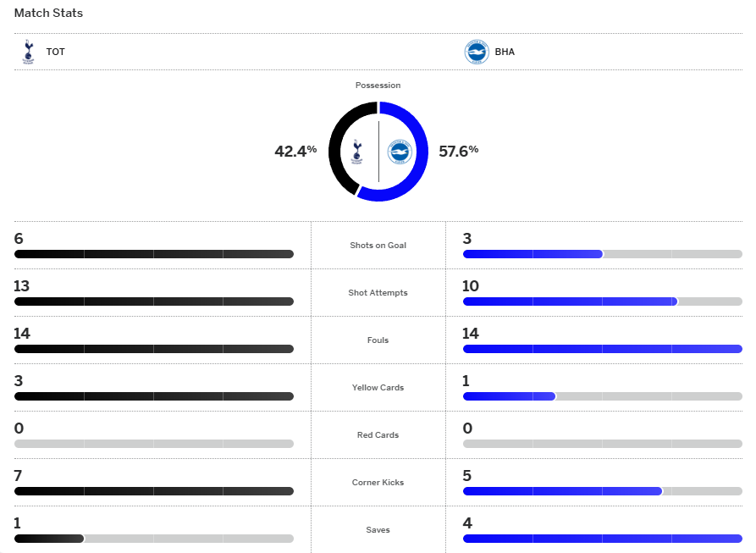Select the Tottenham crest inside possession donut
The image size is (756, 553).
pos(357,152)
